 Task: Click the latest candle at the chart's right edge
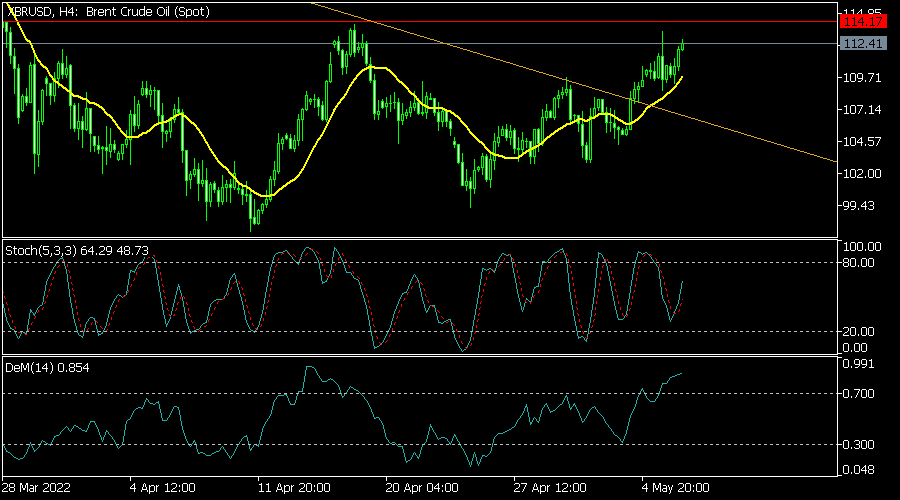682,45
